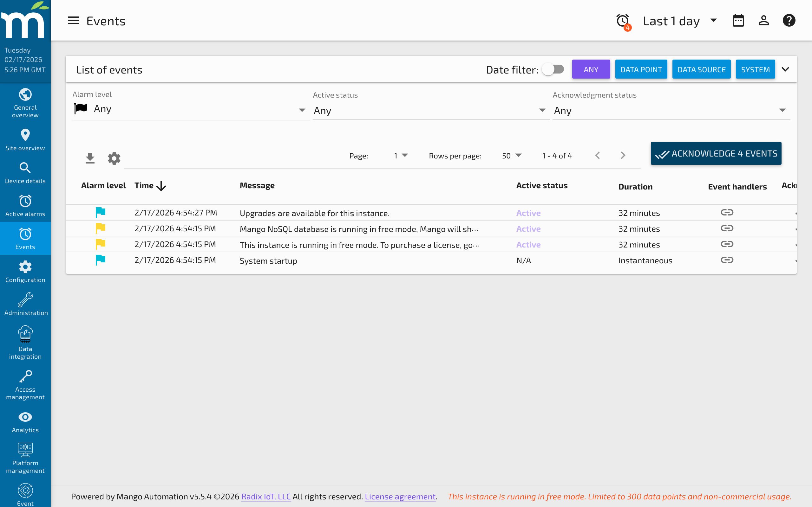This screenshot has height=507, width=812.
Task: Open the help icon in top bar
Action: click(x=789, y=21)
